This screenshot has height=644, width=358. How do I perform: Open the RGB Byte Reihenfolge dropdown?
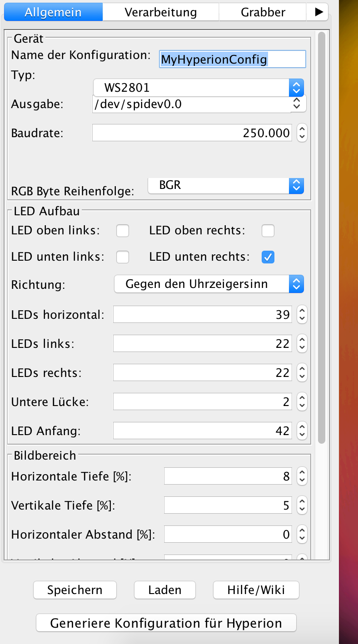(x=226, y=185)
